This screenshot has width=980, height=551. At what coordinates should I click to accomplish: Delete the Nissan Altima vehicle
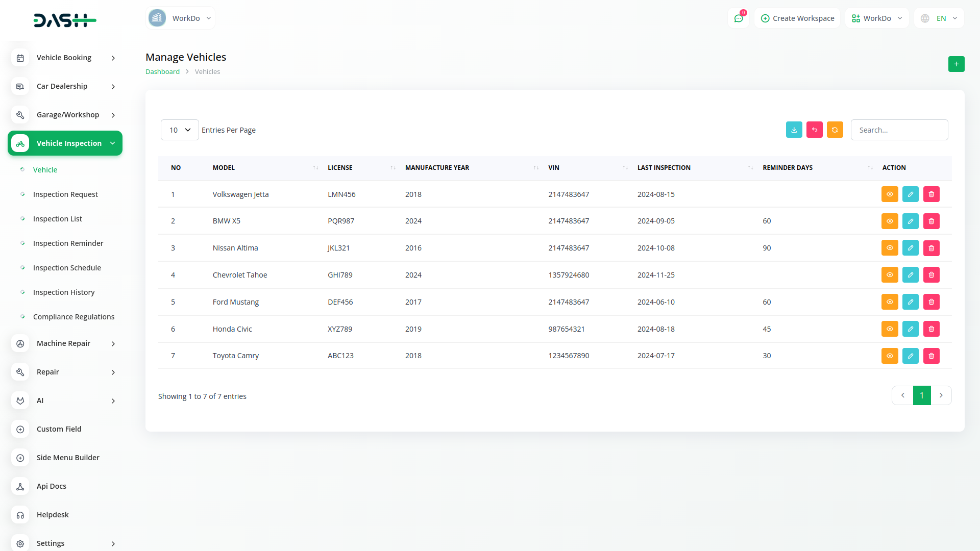click(931, 248)
